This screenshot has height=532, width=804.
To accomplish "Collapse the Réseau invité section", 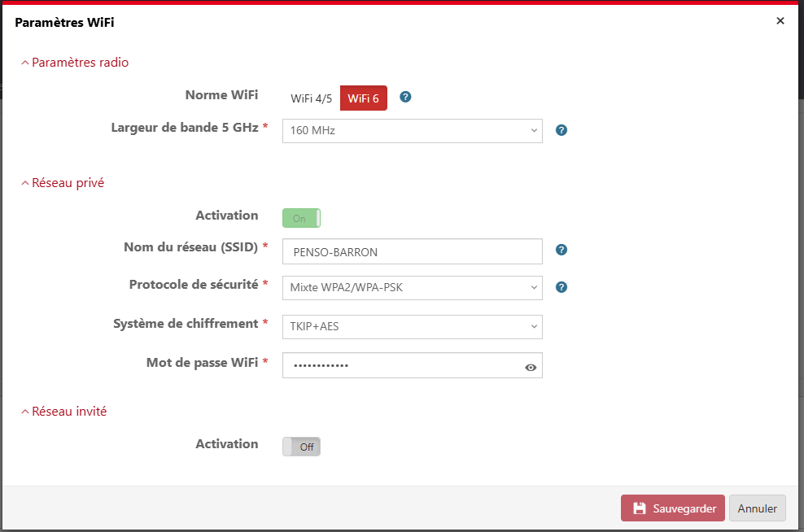I will [x=64, y=412].
